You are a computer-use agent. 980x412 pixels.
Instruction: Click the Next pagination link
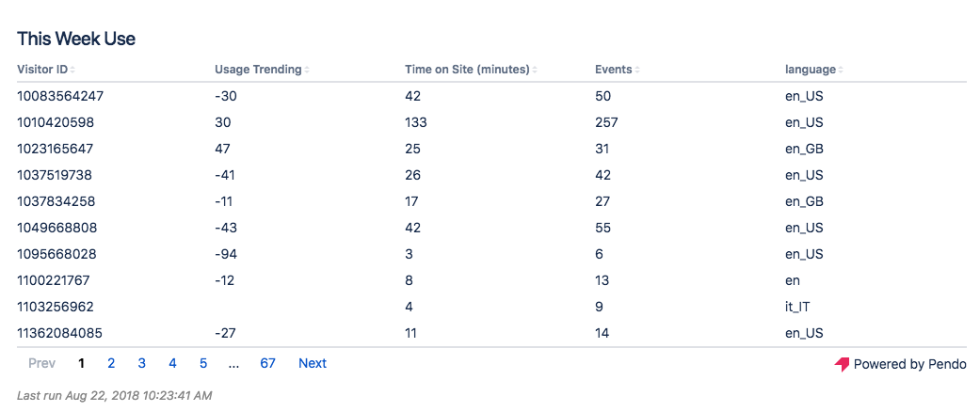(x=313, y=363)
